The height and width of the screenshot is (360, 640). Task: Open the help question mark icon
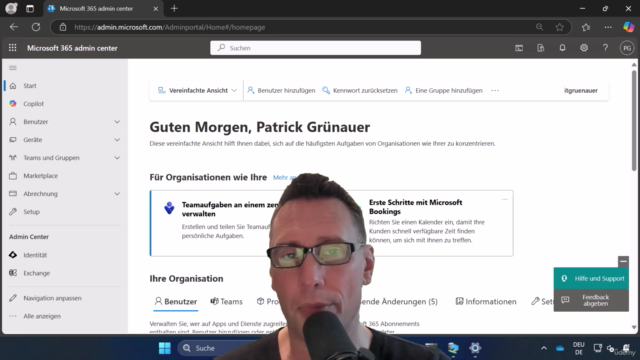point(605,48)
